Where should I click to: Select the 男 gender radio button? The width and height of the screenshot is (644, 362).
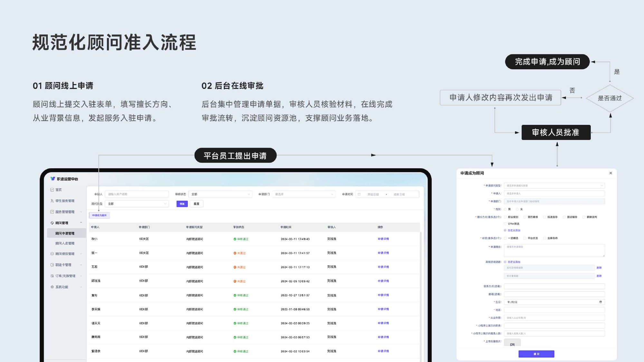[x=505, y=209]
